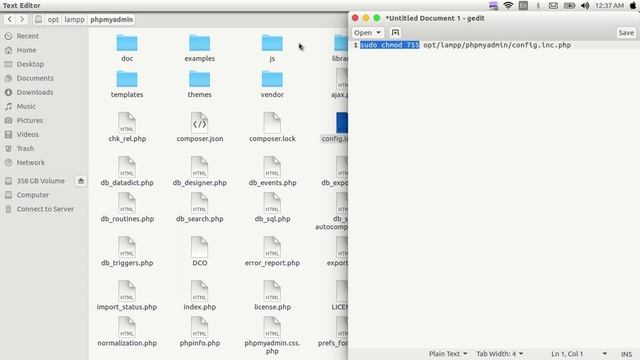Select the DCO file icon

(x=200, y=247)
